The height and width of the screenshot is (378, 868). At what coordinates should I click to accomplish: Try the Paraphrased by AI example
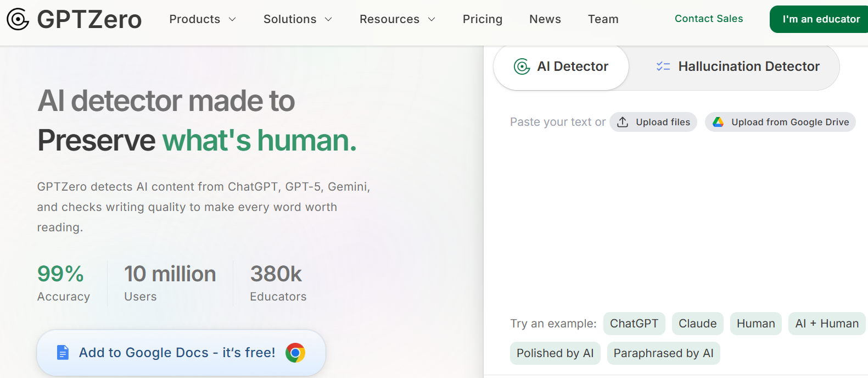664,353
